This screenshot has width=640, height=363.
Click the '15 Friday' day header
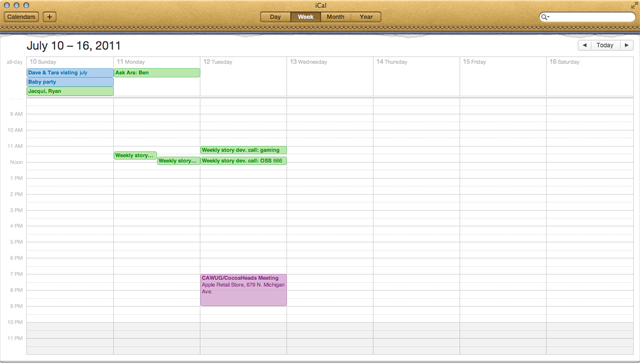(x=474, y=62)
